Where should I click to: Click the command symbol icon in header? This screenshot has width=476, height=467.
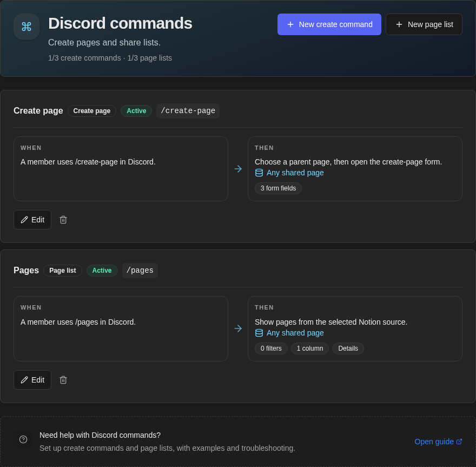tap(27, 27)
